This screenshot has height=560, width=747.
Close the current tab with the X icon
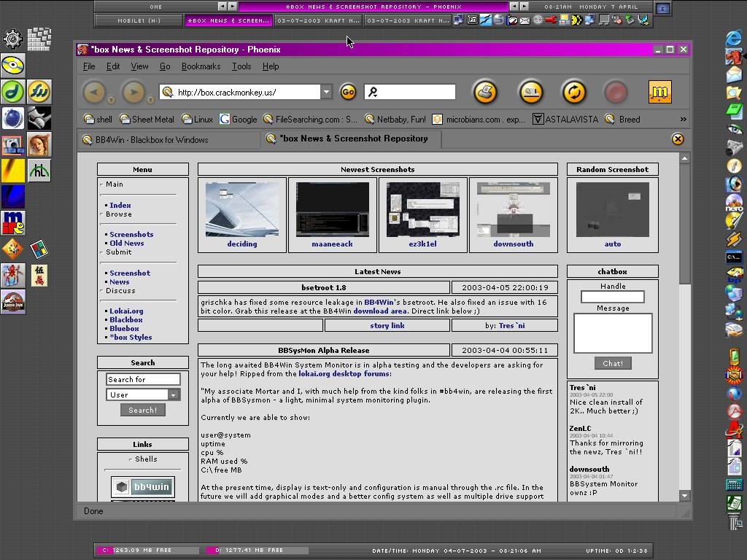pyautogui.click(x=678, y=139)
